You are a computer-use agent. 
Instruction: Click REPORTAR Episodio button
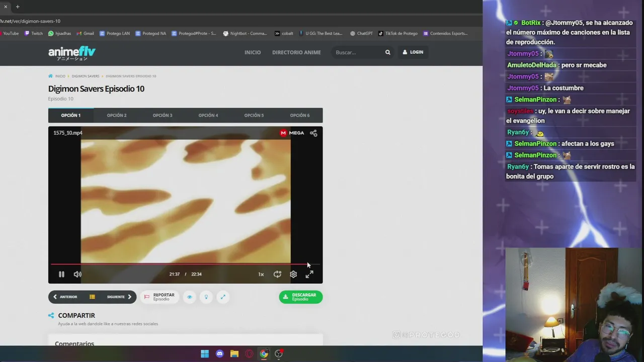click(x=159, y=297)
